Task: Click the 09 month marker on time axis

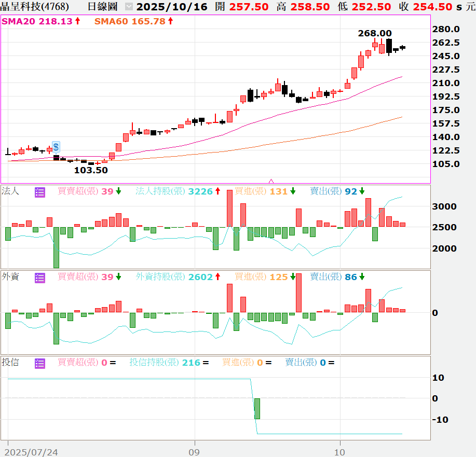Action: pyautogui.click(x=194, y=452)
